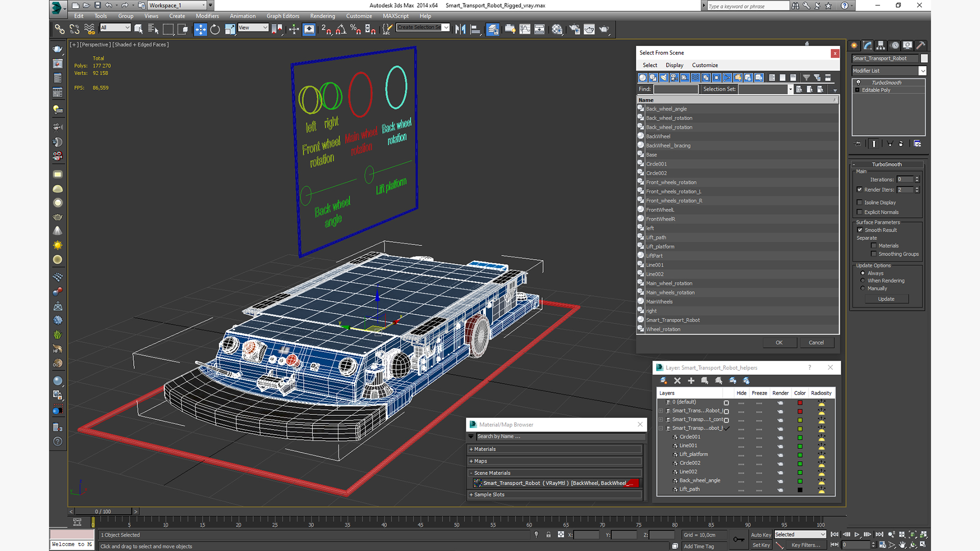Toggle the Angle Snap icon
This screenshot has width=980, height=551.
tap(341, 29)
